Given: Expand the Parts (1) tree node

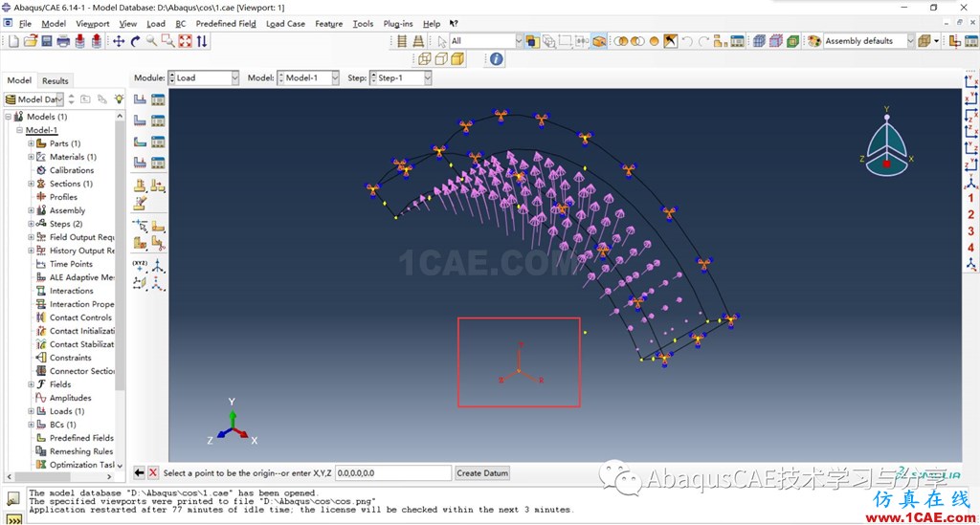Looking at the screenshot, I should tap(32, 143).
